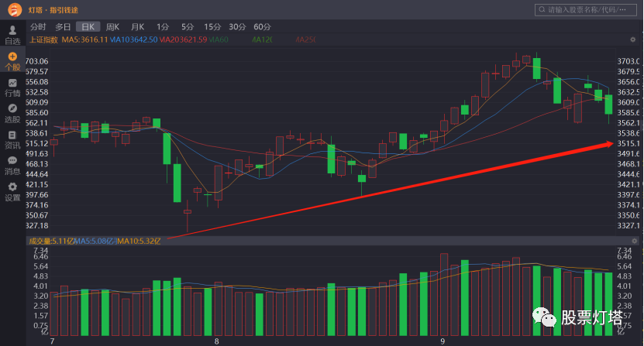Click the 成交量 volume indicator label
Viewport: 644px width, 346px height.
pyautogui.click(x=40, y=242)
